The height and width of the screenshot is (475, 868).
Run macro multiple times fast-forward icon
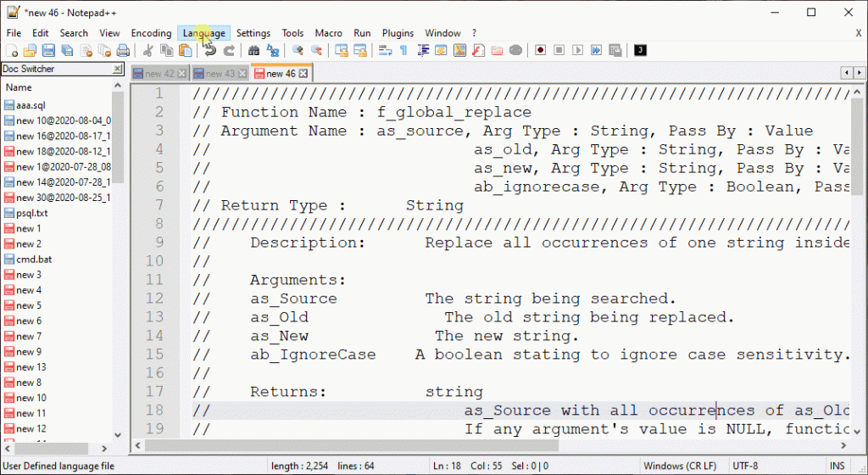[x=596, y=50]
